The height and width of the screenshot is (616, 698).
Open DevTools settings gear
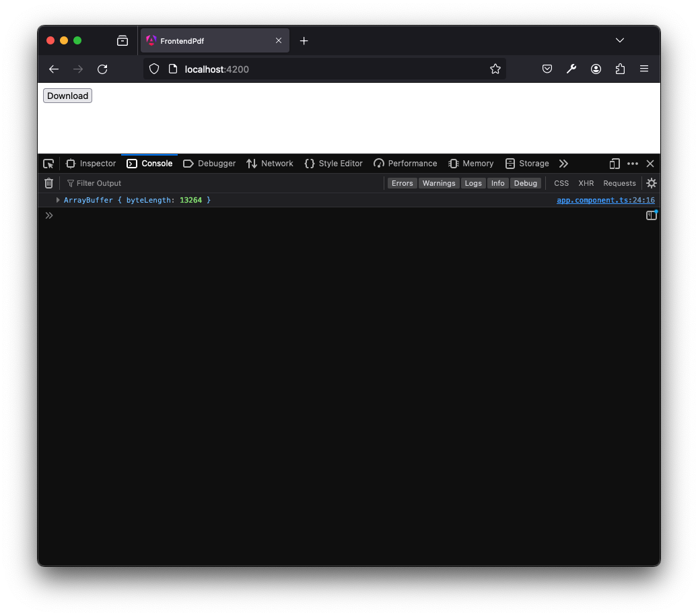(x=650, y=182)
